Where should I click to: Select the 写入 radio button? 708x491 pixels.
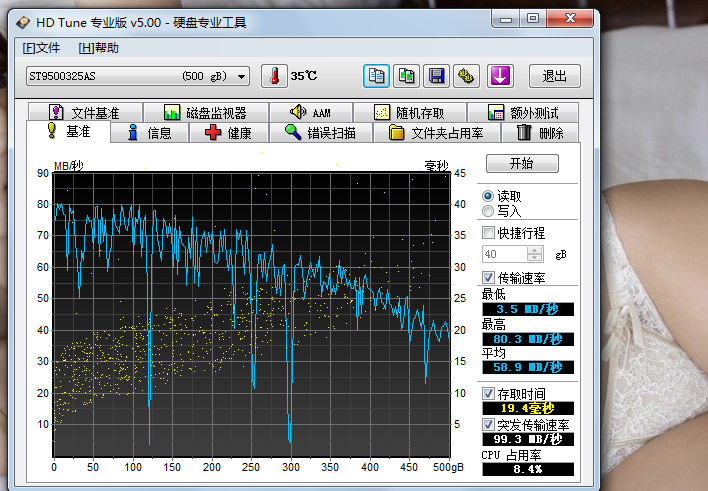point(488,211)
